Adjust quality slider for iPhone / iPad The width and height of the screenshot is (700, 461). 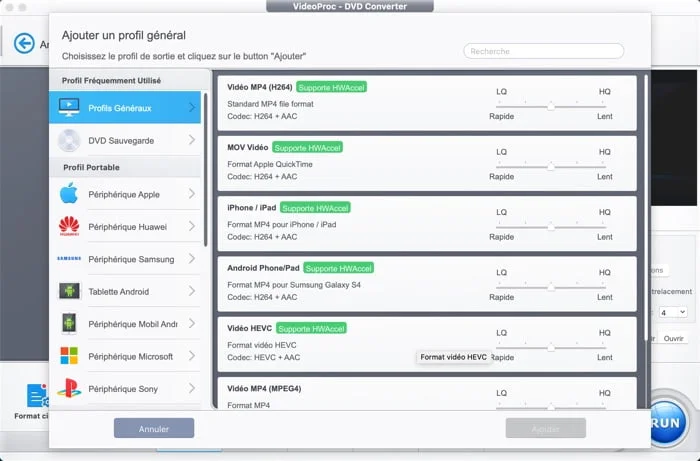(x=551, y=227)
